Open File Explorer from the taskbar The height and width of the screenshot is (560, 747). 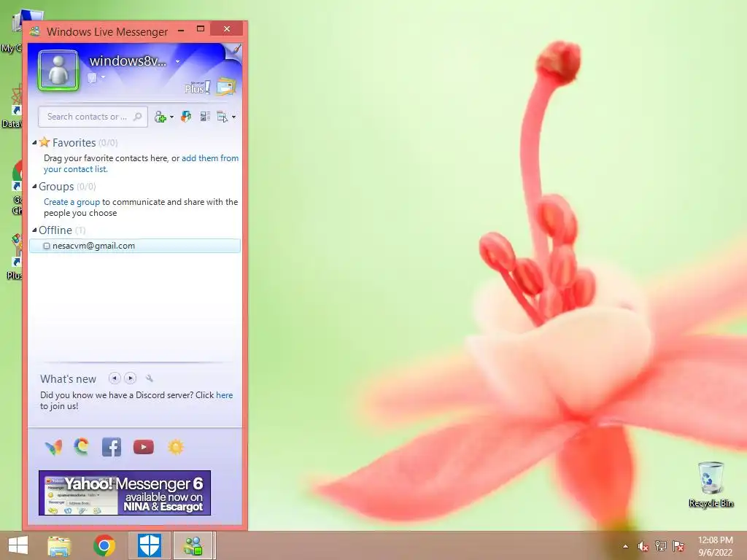tap(60, 546)
